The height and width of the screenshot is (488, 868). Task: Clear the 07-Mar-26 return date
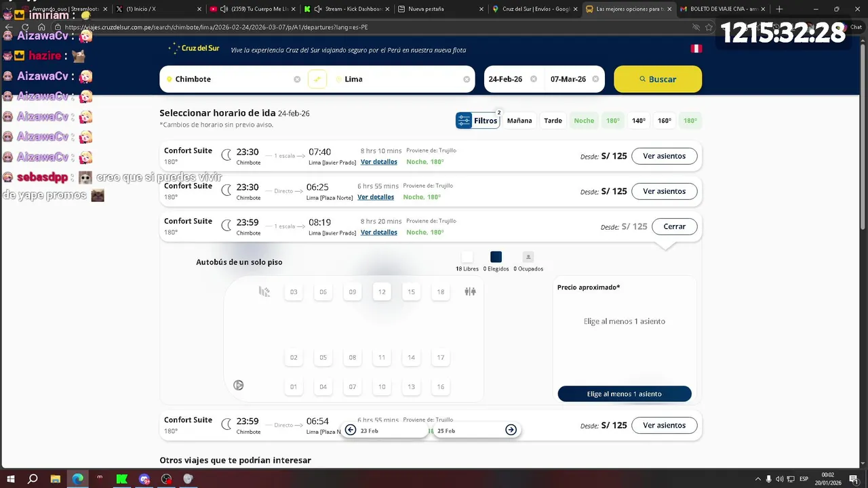595,79
